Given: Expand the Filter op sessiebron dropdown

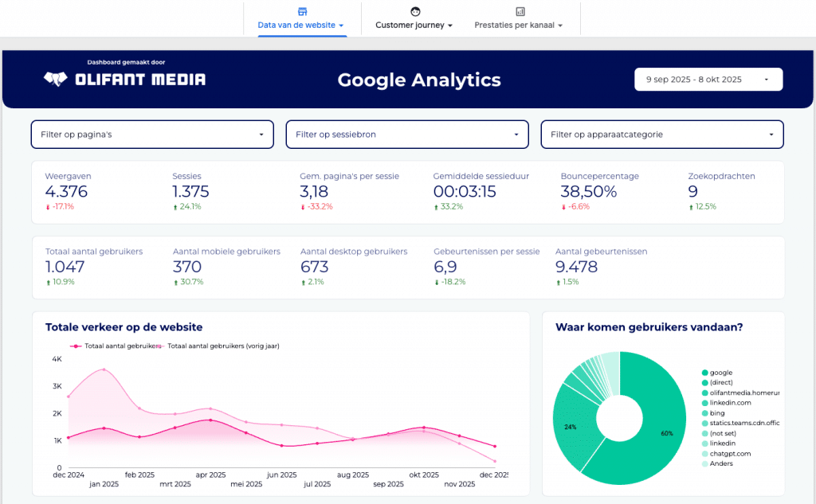Looking at the screenshot, I should [x=406, y=135].
